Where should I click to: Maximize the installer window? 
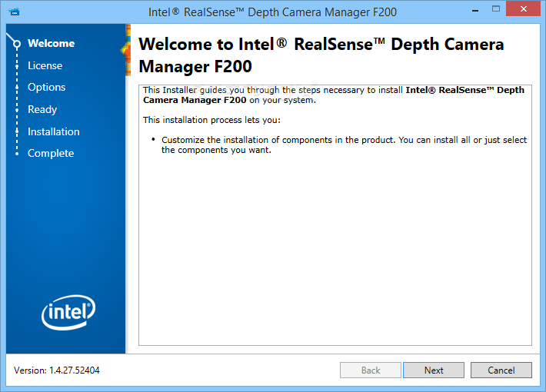click(x=496, y=9)
